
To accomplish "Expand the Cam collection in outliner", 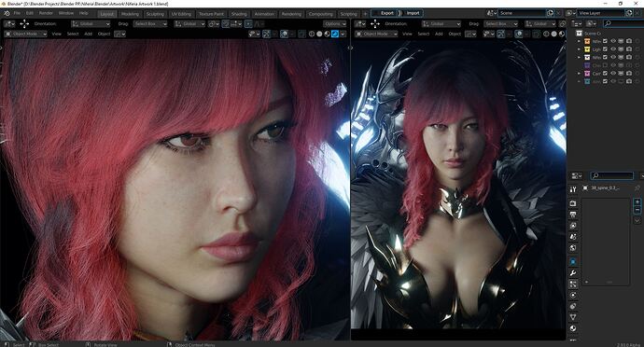I will coord(579,74).
